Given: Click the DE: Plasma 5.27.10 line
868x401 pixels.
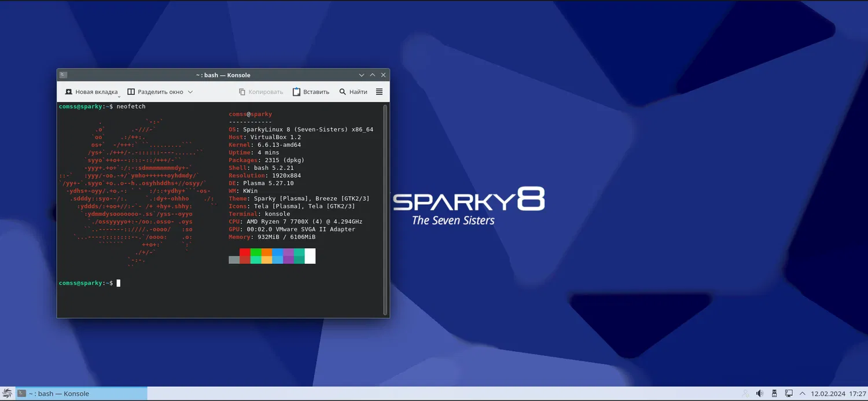Looking at the screenshot, I should tap(261, 183).
